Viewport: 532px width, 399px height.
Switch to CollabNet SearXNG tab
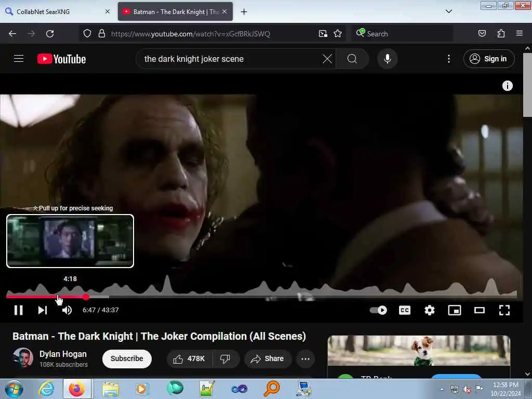pos(56,11)
